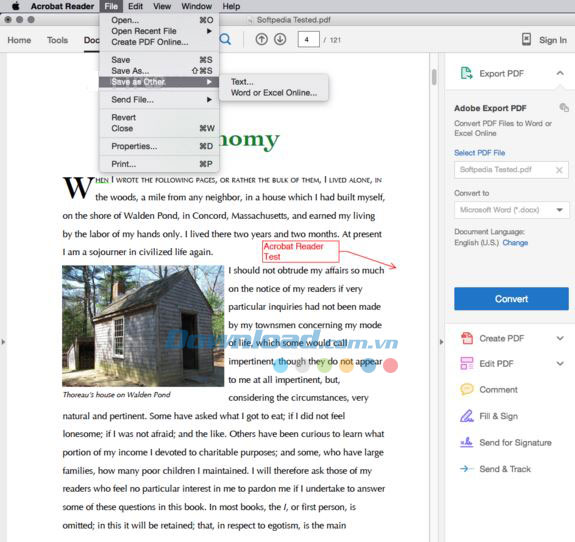575x542 pixels.
Task: Switch to the Tools tab
Action: (x=57, y=40)
